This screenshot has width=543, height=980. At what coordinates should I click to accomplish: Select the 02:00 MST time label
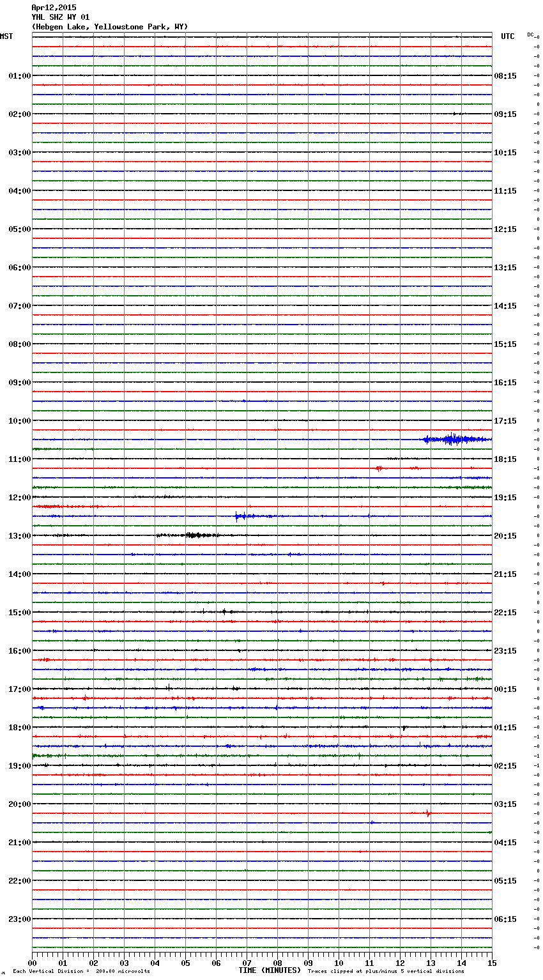point(20,114)
